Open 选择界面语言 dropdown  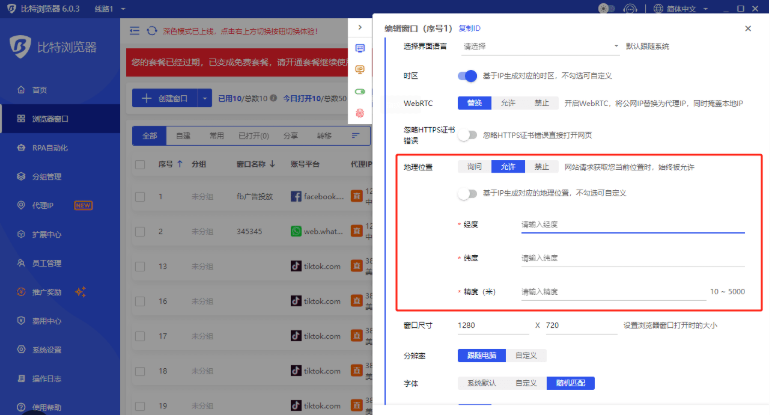pos(540,46)
